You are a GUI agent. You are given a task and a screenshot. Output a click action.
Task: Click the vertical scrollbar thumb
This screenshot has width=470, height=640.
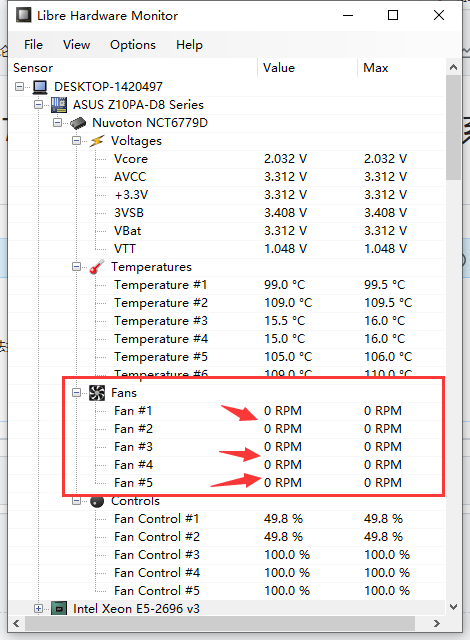[x=453, y=127]
